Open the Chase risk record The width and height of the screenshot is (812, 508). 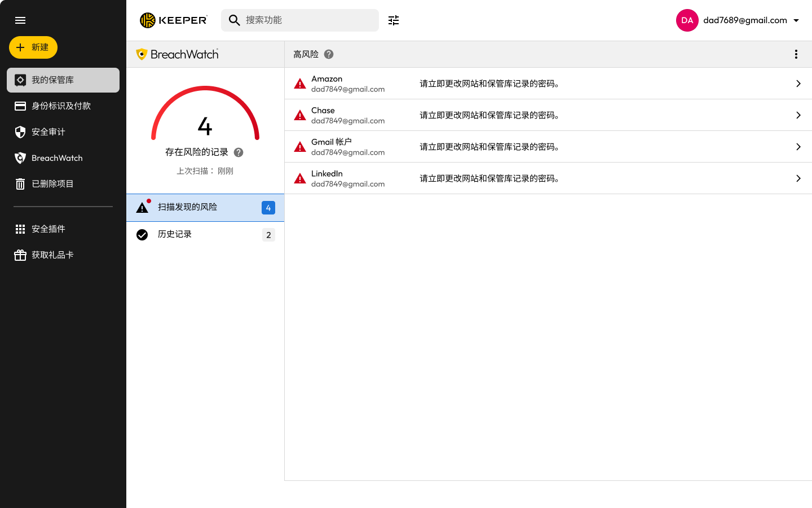pos(548,115)
